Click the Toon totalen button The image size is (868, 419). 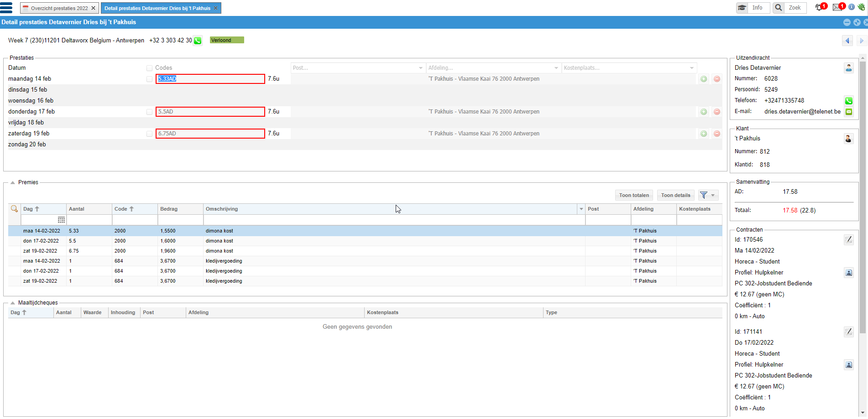tap(634, 195)
